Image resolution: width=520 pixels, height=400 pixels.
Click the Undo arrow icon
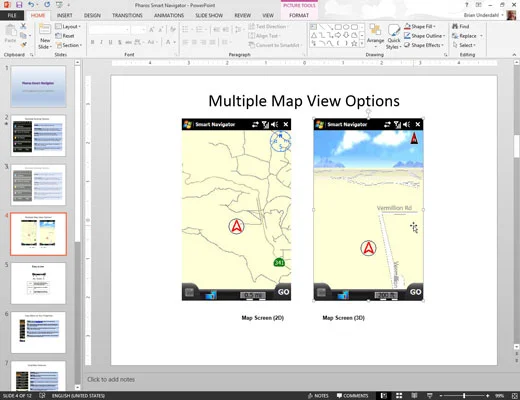tap(31, 5)
